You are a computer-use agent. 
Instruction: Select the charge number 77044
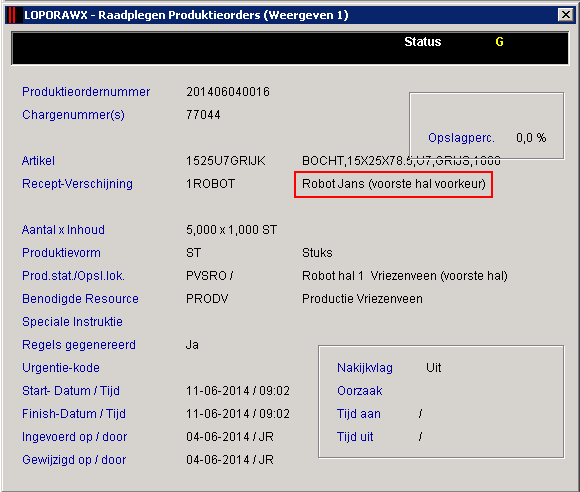tap(203, 115)
